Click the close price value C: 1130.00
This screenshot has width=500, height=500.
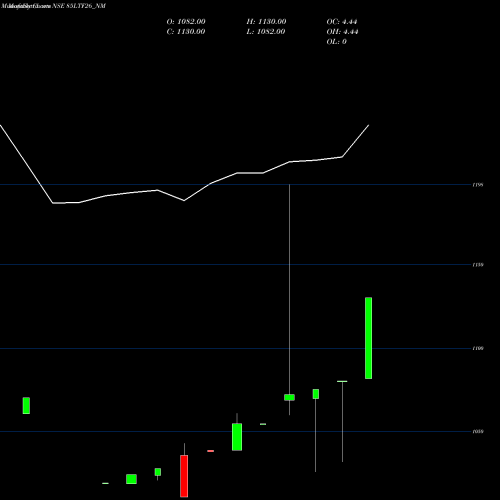186,32
